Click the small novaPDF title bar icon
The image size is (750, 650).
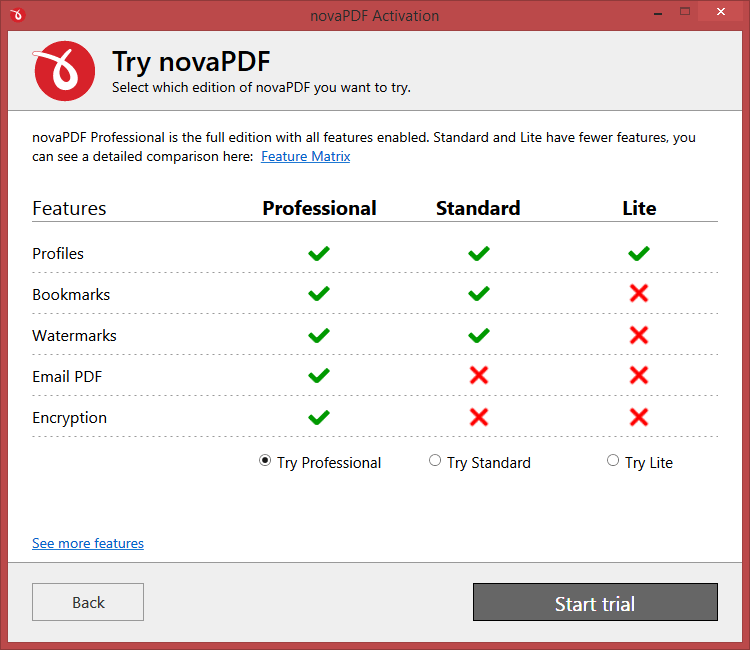(17, 15)
